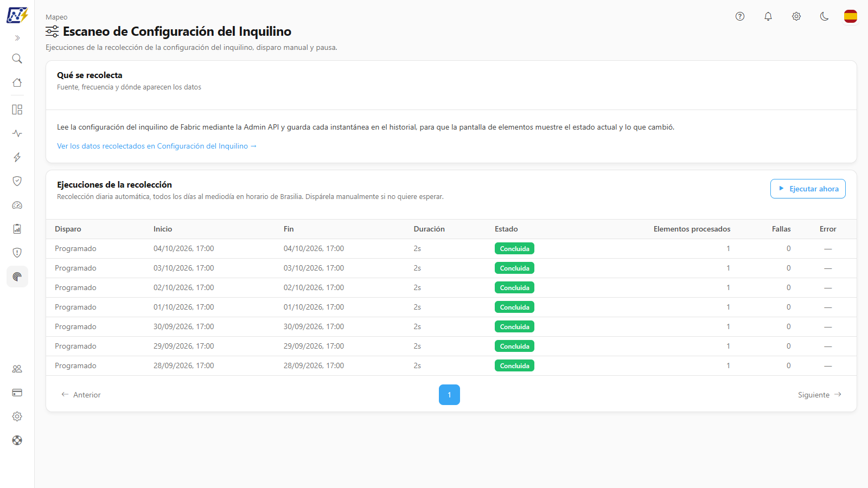Image resolution: width=868 pixels, height=488 pixels.
Task: Open the speedometer gauge icon in sidebar
Action: coord(17,205)
